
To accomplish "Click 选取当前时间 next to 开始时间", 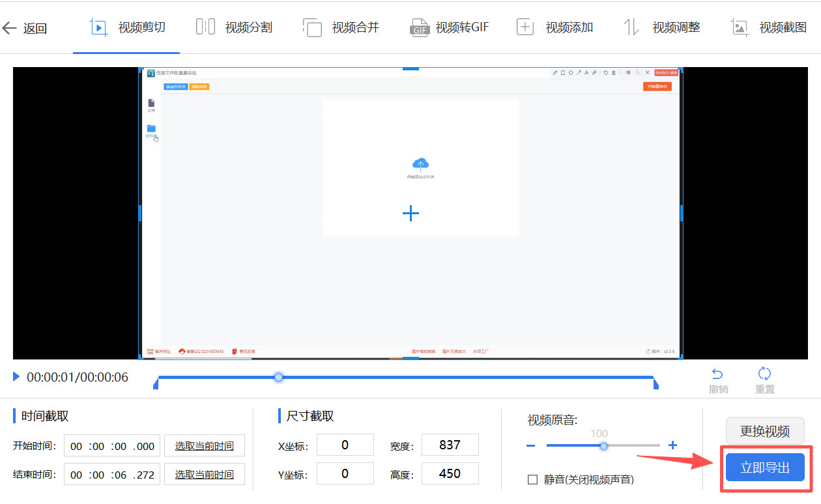I will click(x=204, y=445).
